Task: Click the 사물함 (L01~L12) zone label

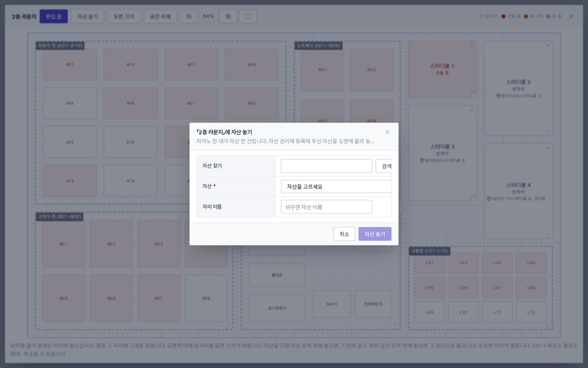Action: tap(429, 251)
